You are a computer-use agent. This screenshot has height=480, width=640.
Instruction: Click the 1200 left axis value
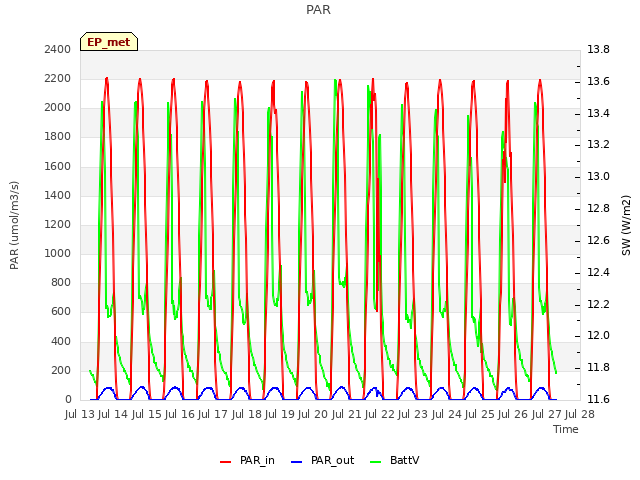point(58,224)
